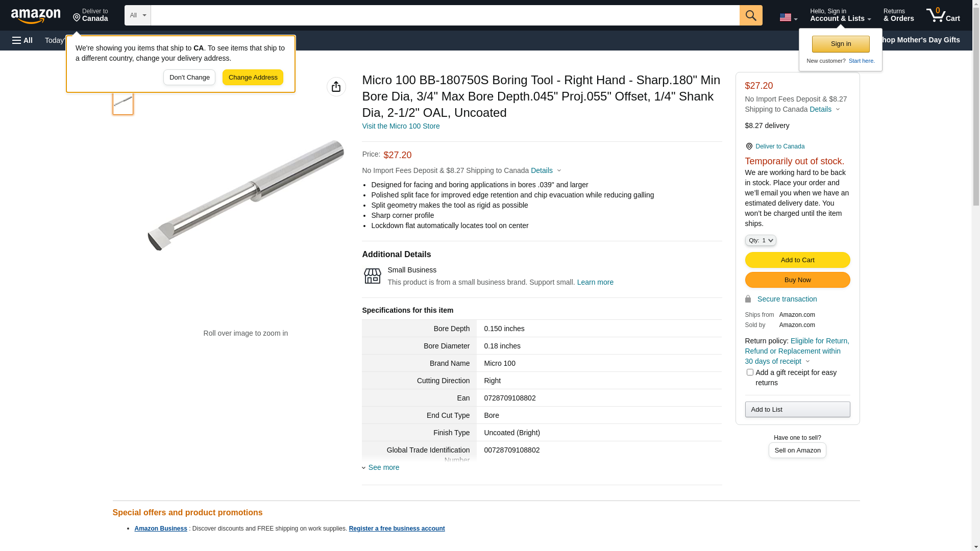Click the US flag language selector
This screenshot has width=980, height=551.
[x=788, y=17]
